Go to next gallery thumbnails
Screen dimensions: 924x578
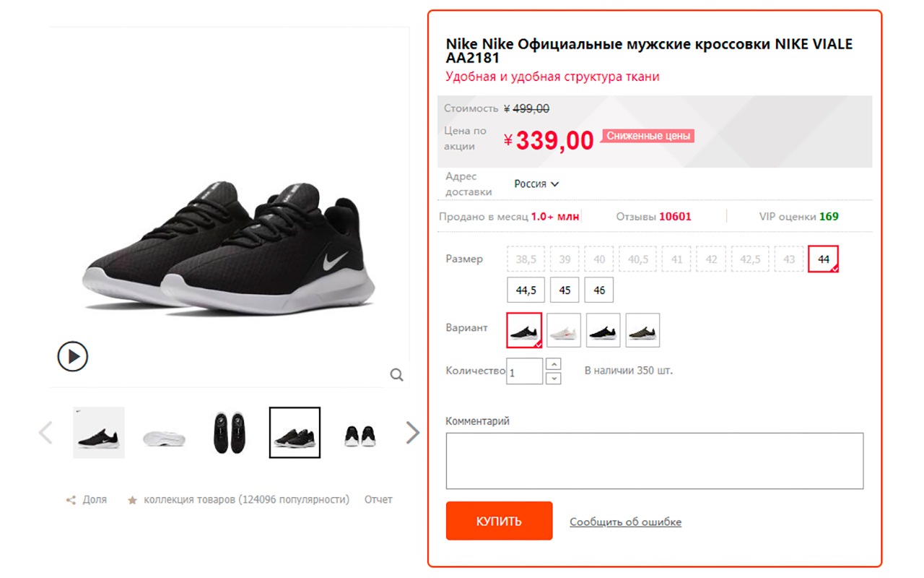pyautogui.click(x=412, y=433)
